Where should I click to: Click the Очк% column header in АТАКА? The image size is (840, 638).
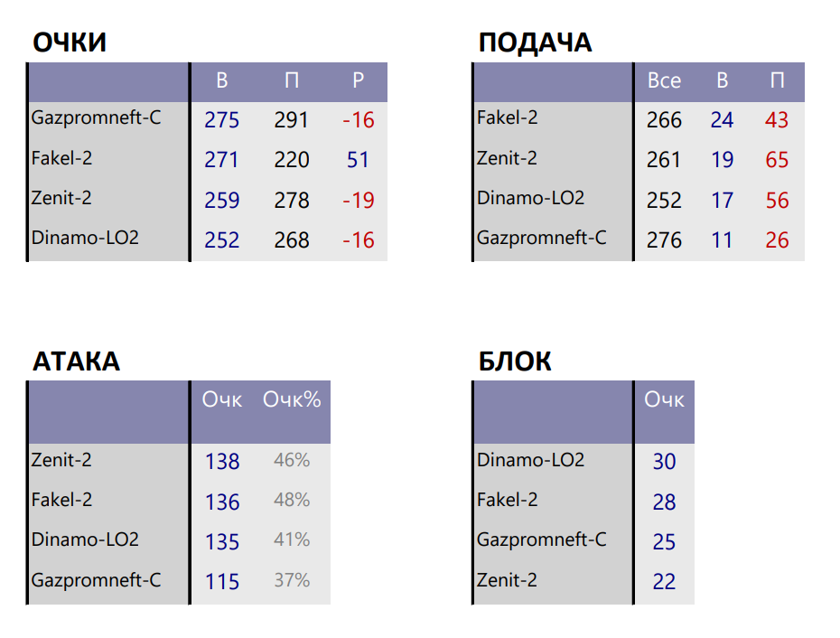click(x=292, y=399)
